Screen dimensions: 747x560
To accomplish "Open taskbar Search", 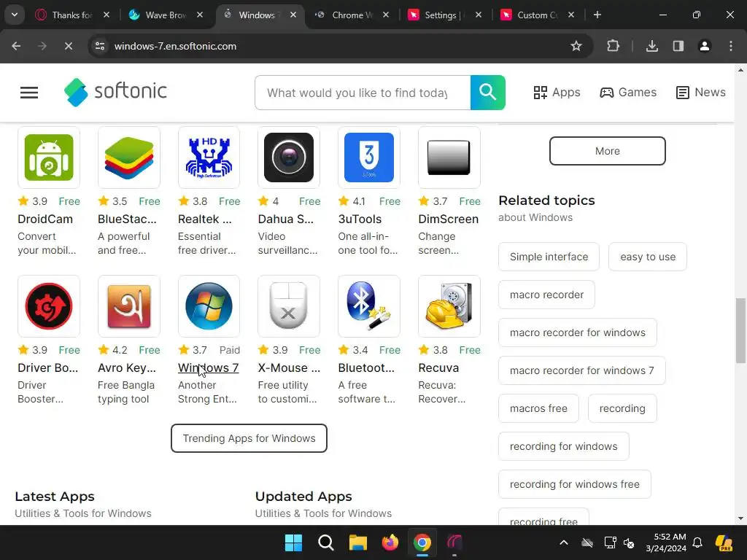I will tap(326, 542).
